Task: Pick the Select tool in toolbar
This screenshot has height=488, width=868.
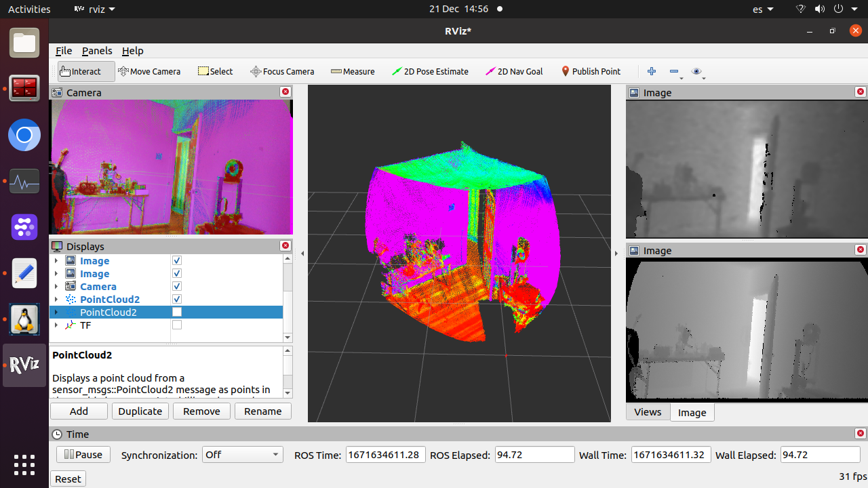Action: pos(215,71)
